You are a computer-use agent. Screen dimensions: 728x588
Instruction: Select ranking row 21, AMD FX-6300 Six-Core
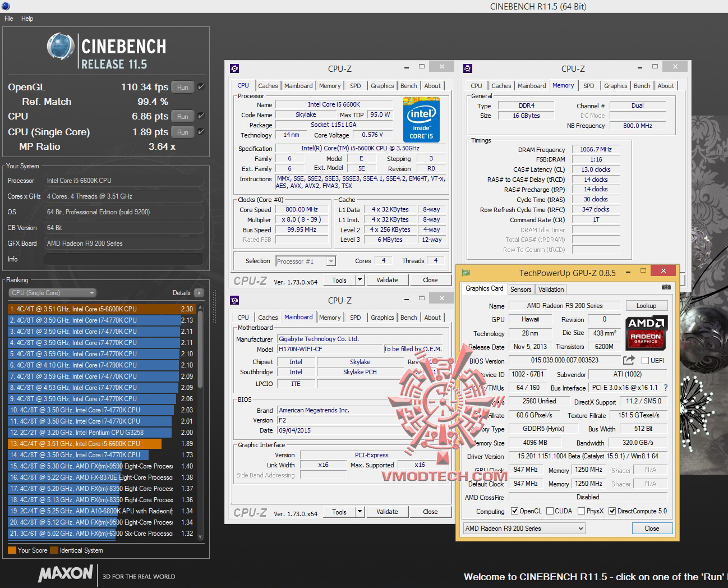[102, 534]
